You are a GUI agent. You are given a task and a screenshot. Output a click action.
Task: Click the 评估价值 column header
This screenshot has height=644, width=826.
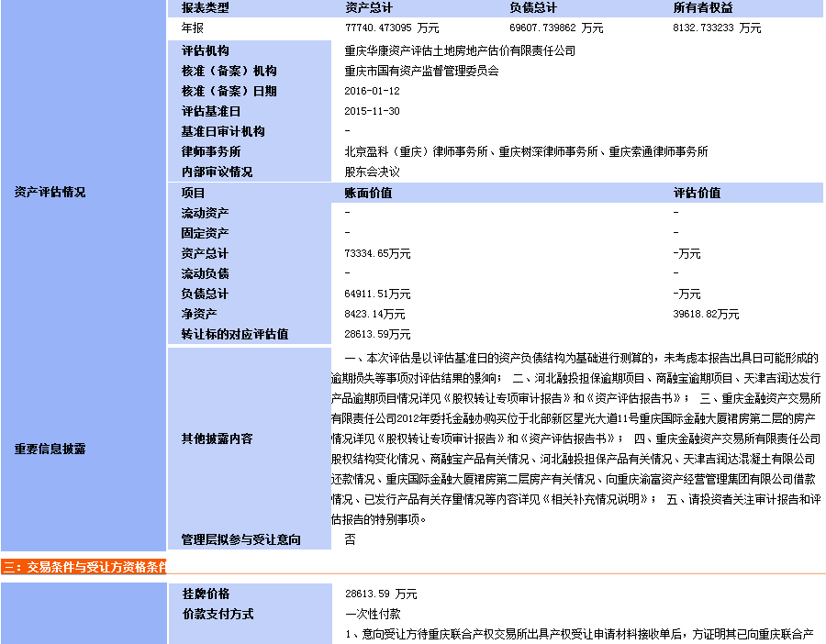click(x=697, y=194)
